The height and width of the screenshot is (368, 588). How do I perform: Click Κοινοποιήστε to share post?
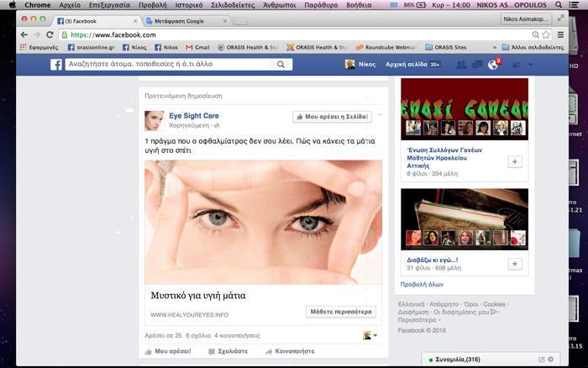[290, 351]
